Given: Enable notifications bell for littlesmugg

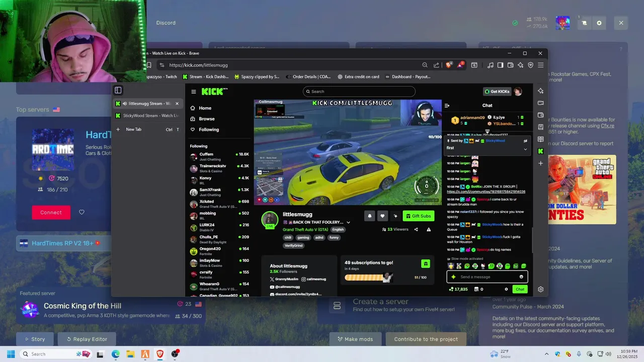Looking at the screenshot, I should coord(369,216).
